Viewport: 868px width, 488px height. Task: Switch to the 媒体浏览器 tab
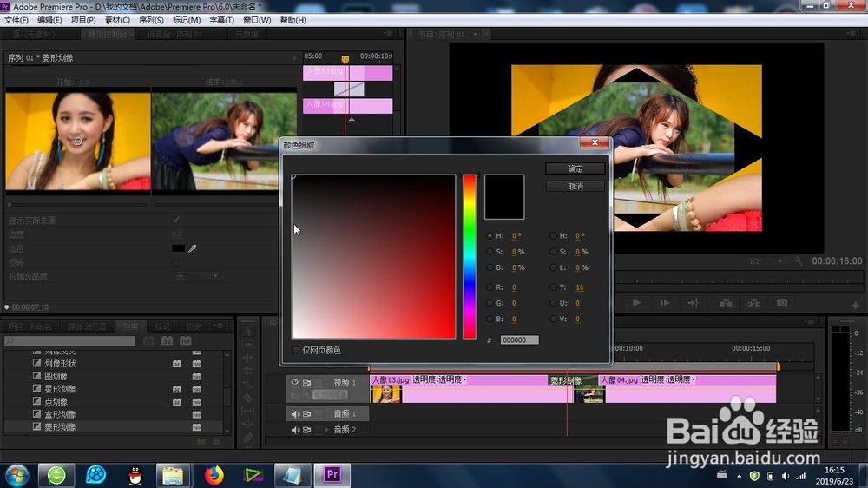pyautogui.click(x=87, y=326)
